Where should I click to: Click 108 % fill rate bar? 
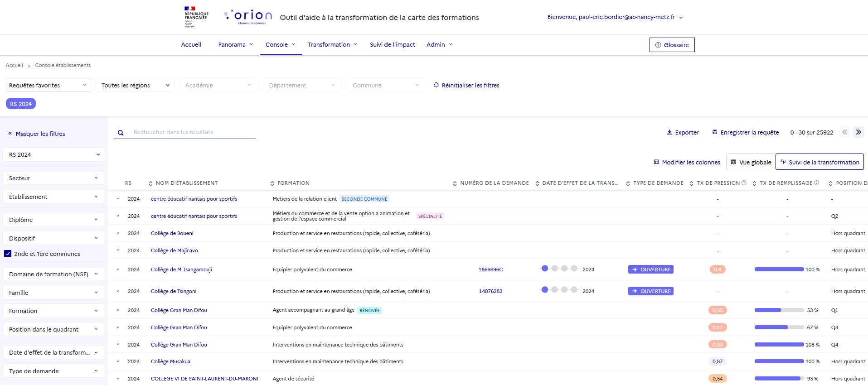[x=779, y=345]
